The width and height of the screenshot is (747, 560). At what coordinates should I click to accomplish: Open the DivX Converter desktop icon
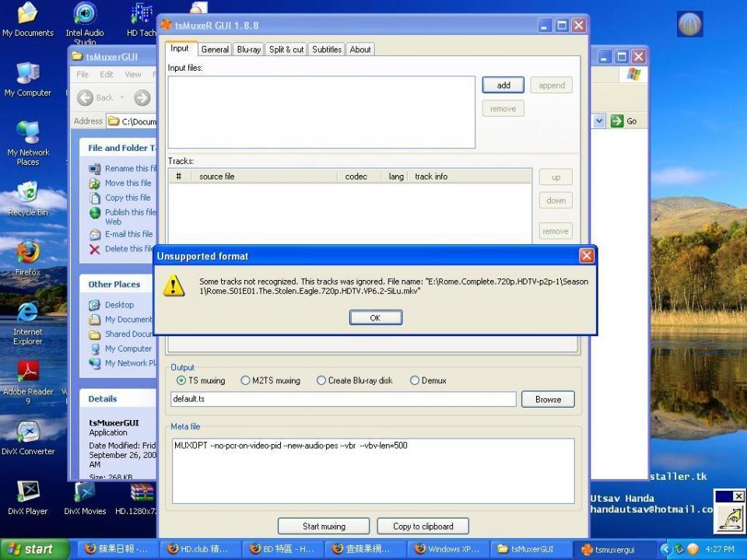tap(28, 434)
